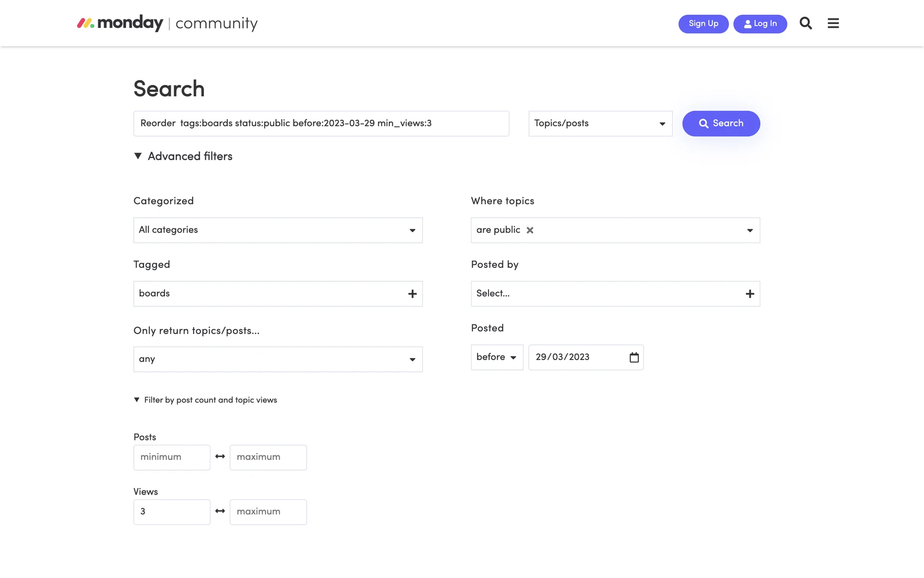Click the monday community logo
924x578 pixels.
tap(167, 23)
